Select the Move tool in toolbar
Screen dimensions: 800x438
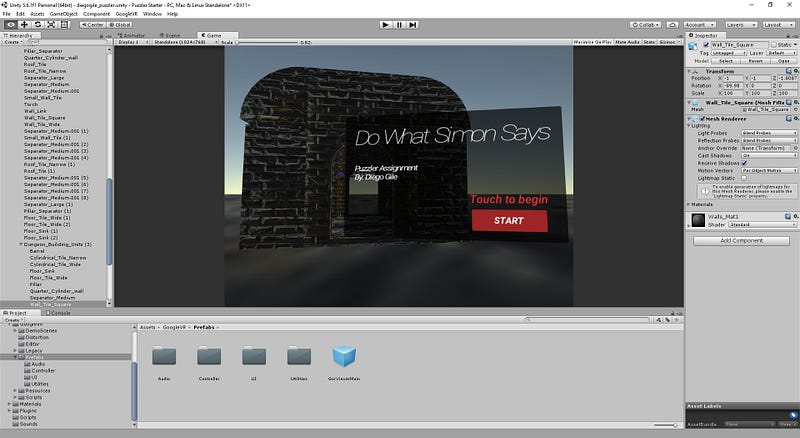(24, 25)
